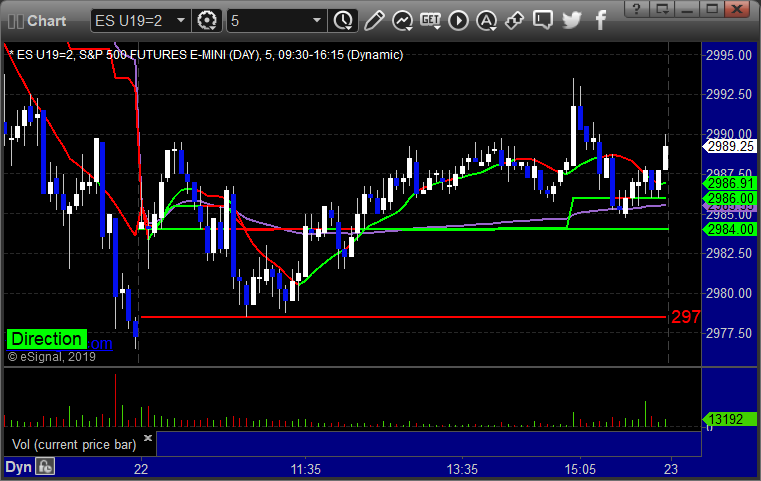Click the 11:35 time axis label

pyautogui.click(x=306, y=469)
